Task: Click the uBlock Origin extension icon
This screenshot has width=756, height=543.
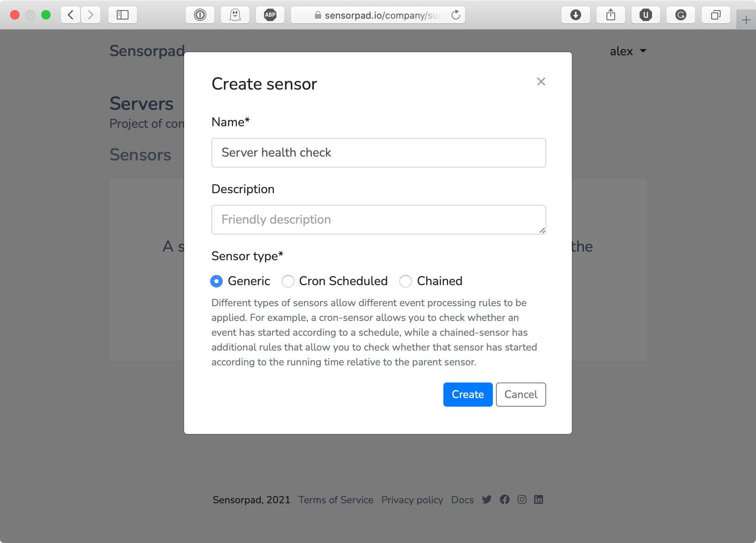Action: tap(645, 14)
